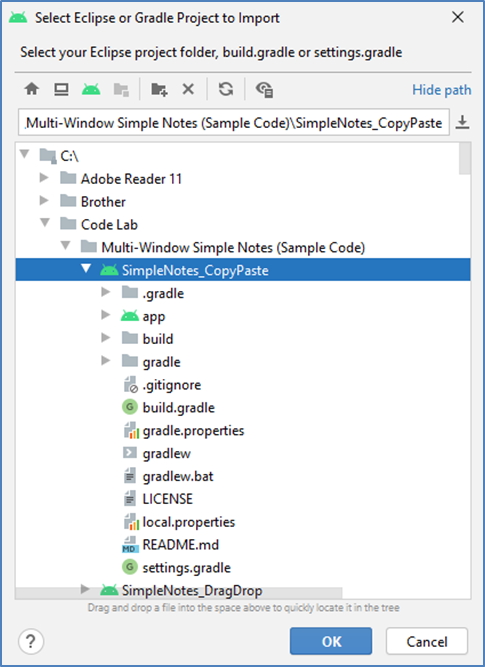Select the settings.gradle file name

[x=187, y=567]
